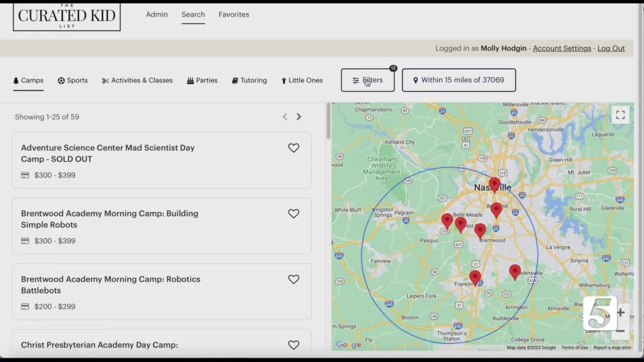Screen dimensions: 644x362
Task: Click the map pin near Nolensville
Action: point(514,271)
